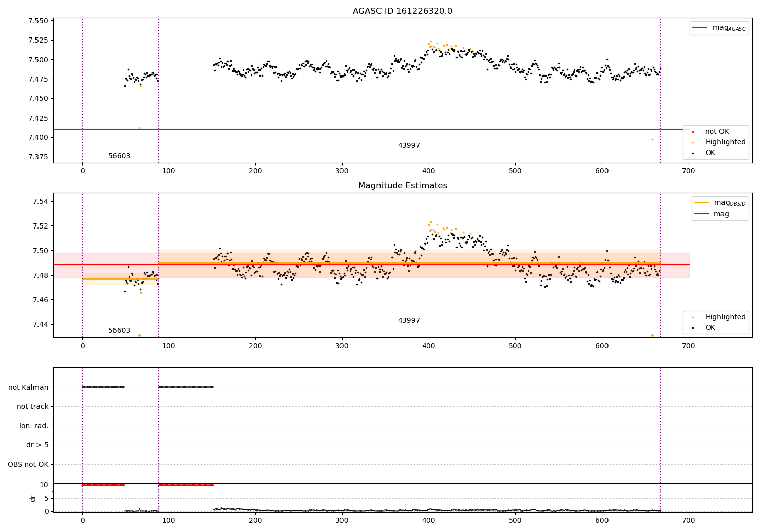The image size is (760, 532).
Task: Click the red mag horizontal line in middle plot
Action: click(x=371, y=265)
